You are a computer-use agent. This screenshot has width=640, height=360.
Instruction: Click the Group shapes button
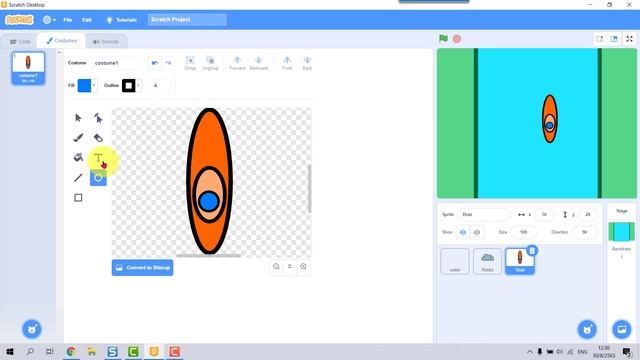[190, 63]
